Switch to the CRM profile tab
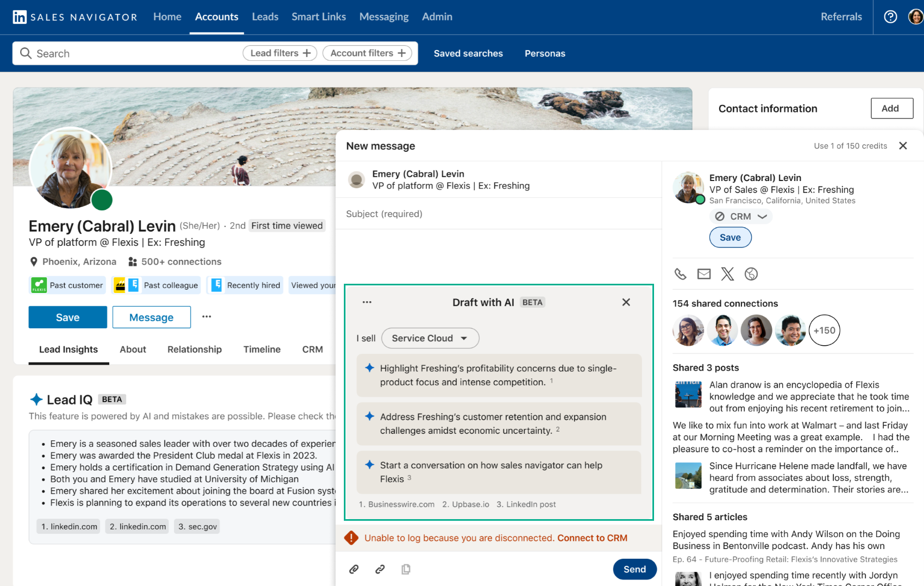The width and height of the screenshot is (924, 586). tap(312, 350)
